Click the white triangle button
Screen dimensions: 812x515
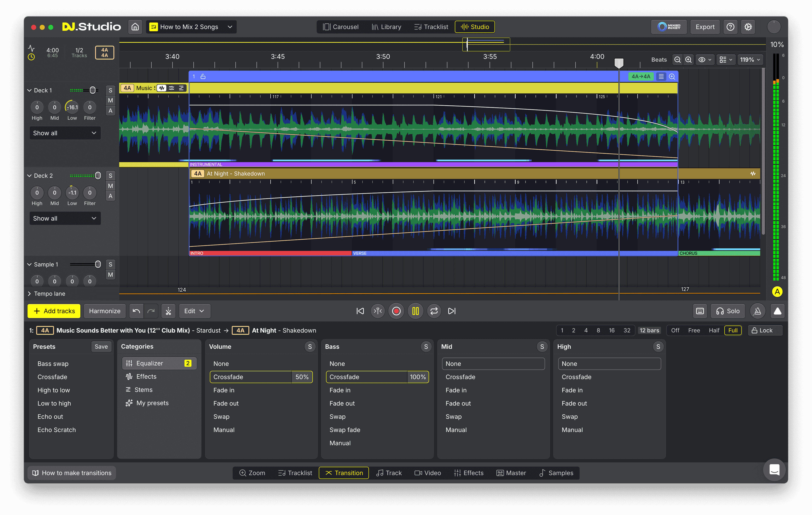778,311
